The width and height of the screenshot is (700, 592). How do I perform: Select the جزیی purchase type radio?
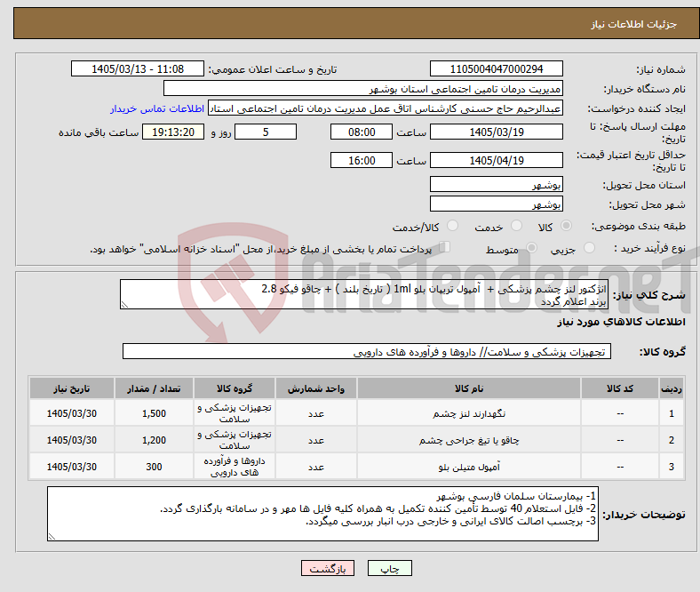point(589,248)
